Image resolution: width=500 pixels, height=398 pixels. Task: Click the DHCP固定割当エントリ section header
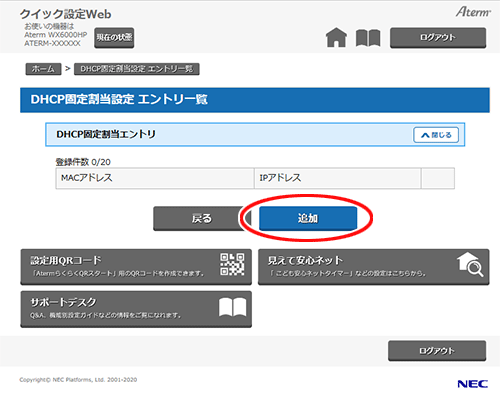[x=255, y=135]
